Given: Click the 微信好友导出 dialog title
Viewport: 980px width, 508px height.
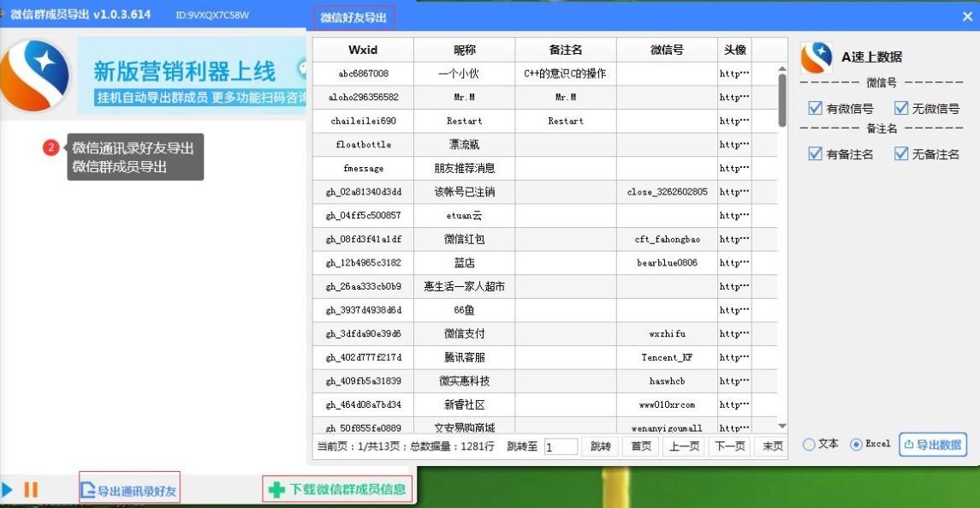Looking at the screenshot, I should [x=353, y=18].
